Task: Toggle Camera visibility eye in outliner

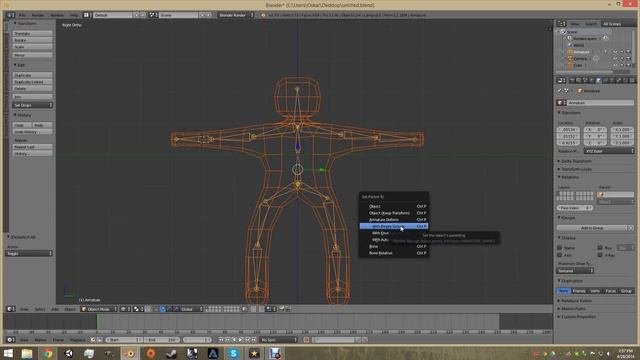Action: [x=615, y=58]
